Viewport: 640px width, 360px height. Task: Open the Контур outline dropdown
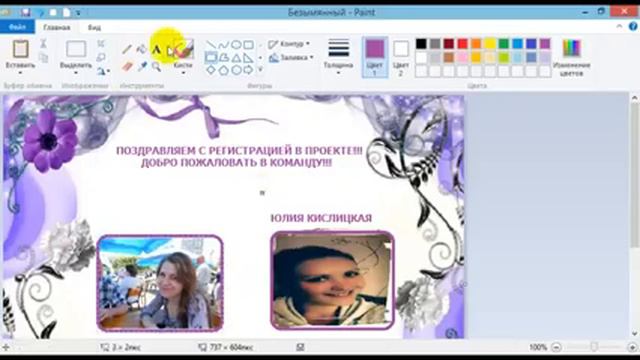click(x=289, y=44)
